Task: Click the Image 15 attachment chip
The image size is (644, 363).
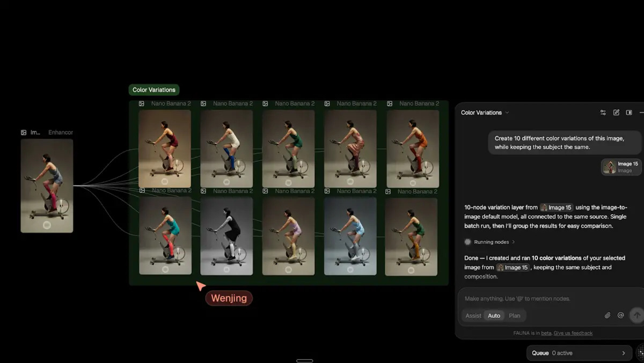Action: (621, 167)
